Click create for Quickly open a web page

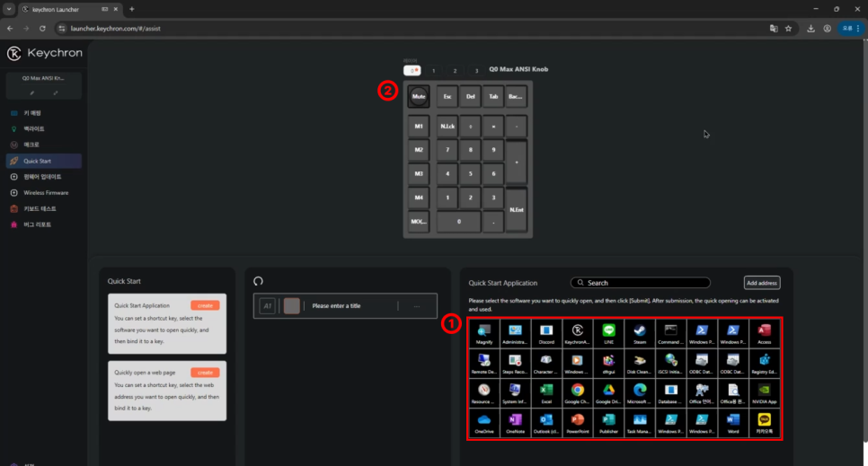pos(205,373)
